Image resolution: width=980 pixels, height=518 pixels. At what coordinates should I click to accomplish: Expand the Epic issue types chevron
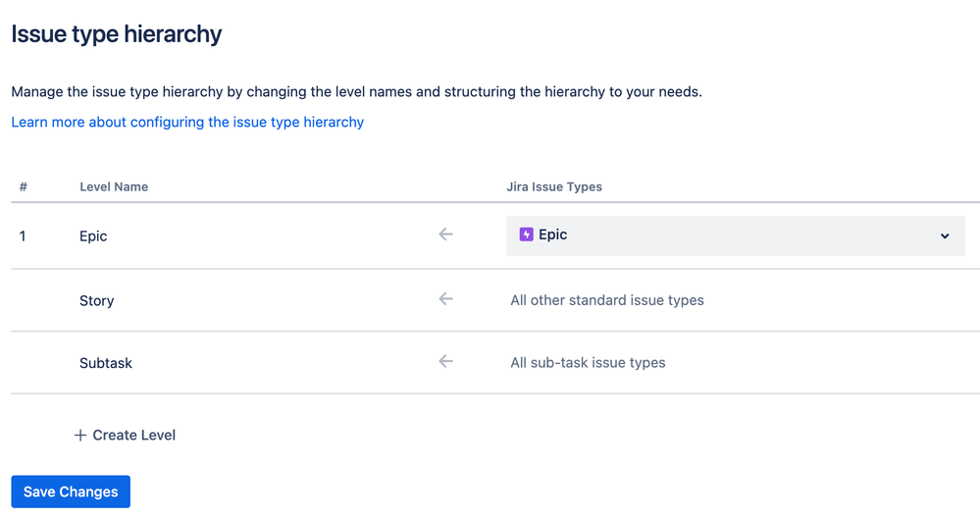click(945, 235)
